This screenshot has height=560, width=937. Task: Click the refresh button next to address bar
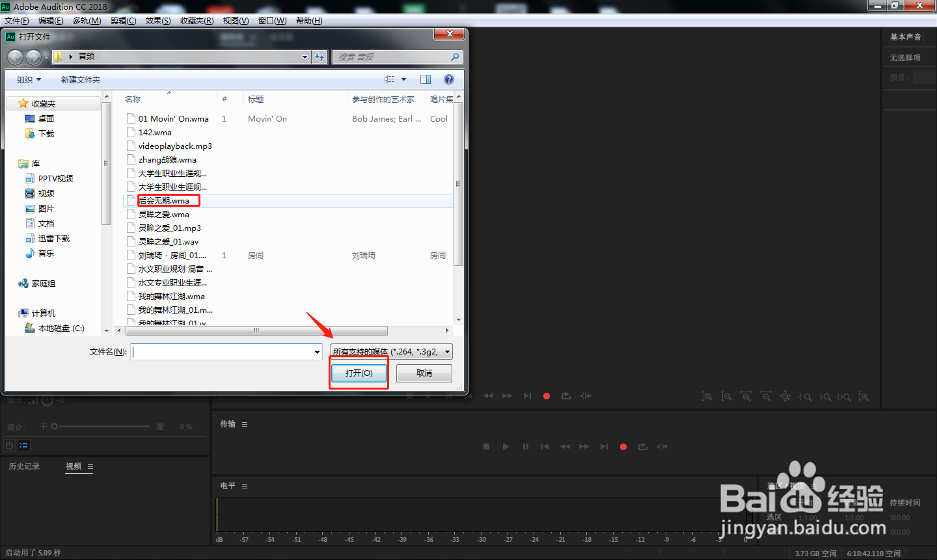pyautogui.click(x=319, y=57)
